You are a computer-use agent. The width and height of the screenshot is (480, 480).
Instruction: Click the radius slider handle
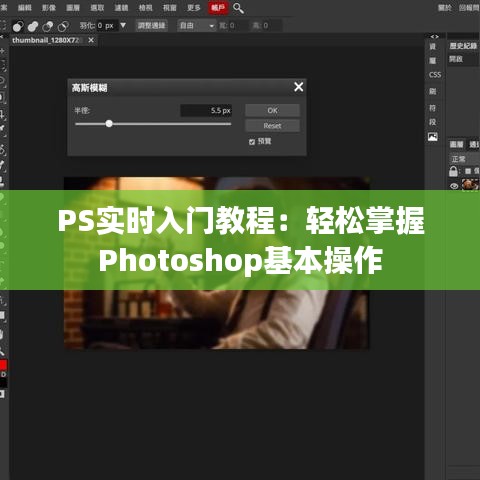(x=109, y=124)
